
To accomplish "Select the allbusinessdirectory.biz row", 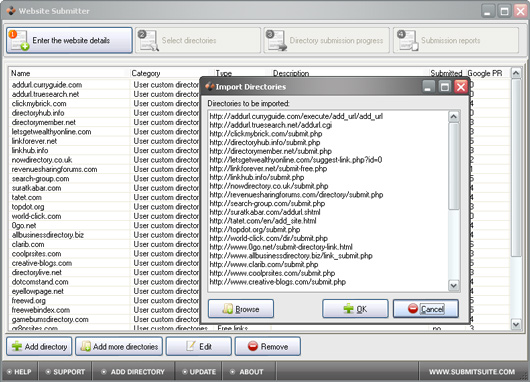I will (x=48, y=235).
